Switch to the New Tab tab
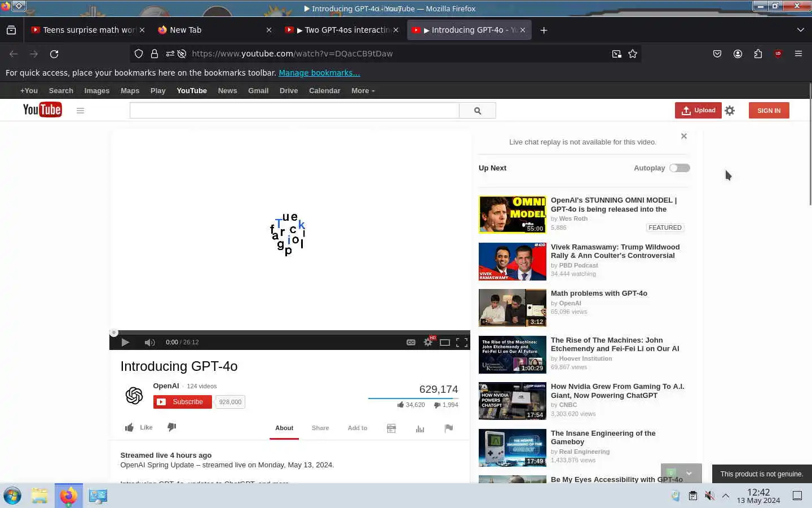The image size is (812, 508). pyautogui.click(x=214, y=30)
